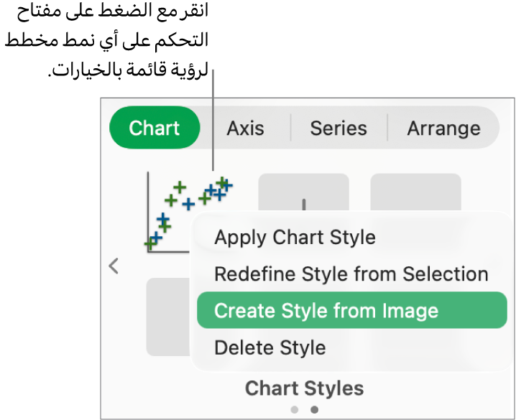516x420 pixels.
Task: Click the small vertical bar inside middle style placeholder
Action: click(303, 203)
